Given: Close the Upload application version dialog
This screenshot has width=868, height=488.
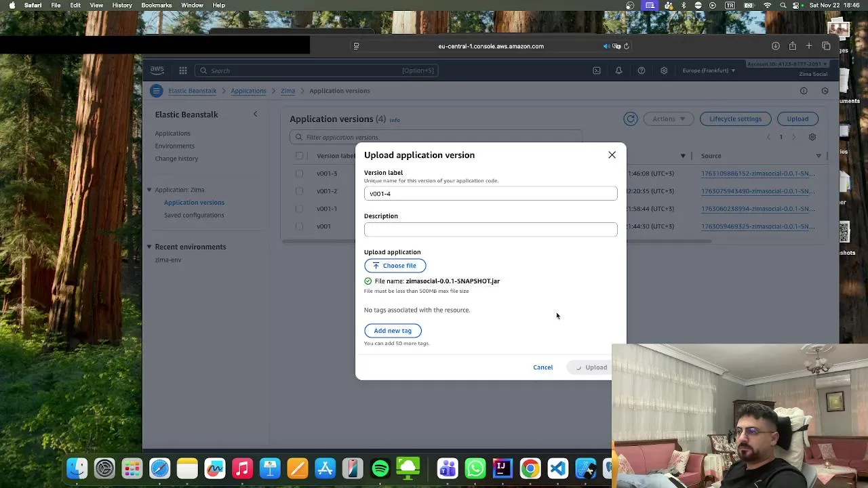Looking at the screenshot, I should 612,155.
